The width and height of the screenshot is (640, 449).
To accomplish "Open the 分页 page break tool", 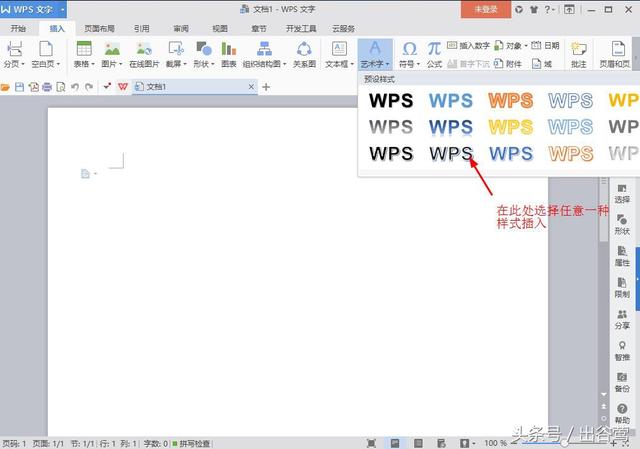I will pos(14,54).
